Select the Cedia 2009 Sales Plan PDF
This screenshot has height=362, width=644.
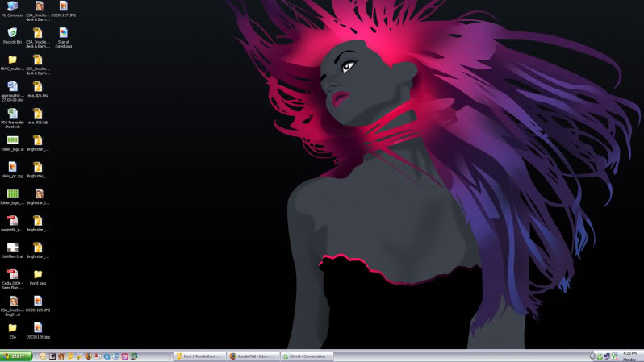(12, 279)
